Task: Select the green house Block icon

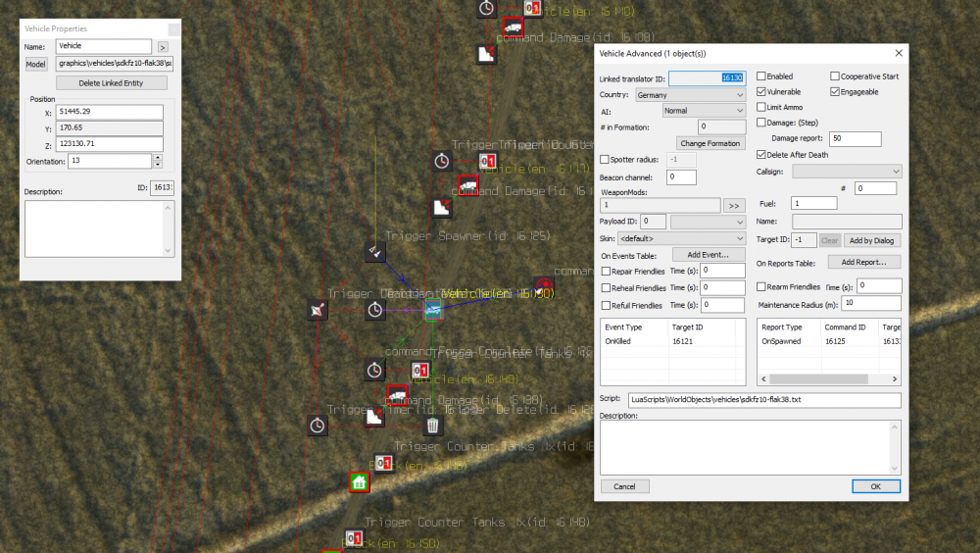Action: pos(359,481)
